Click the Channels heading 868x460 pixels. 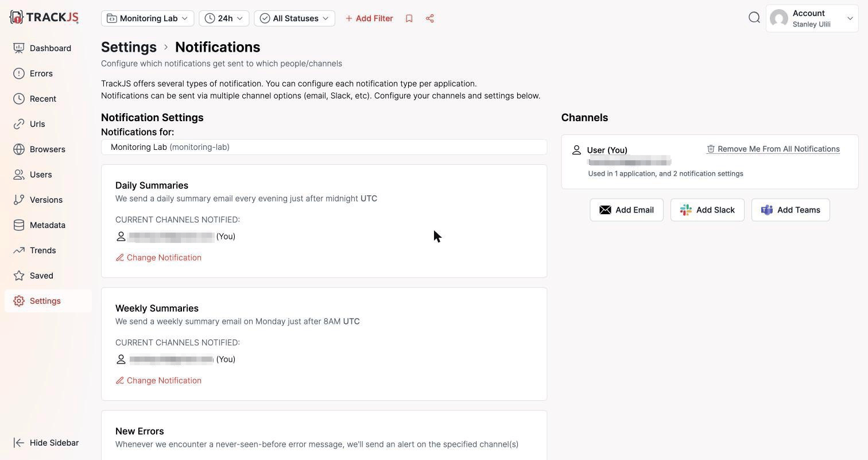click(584, 118)
